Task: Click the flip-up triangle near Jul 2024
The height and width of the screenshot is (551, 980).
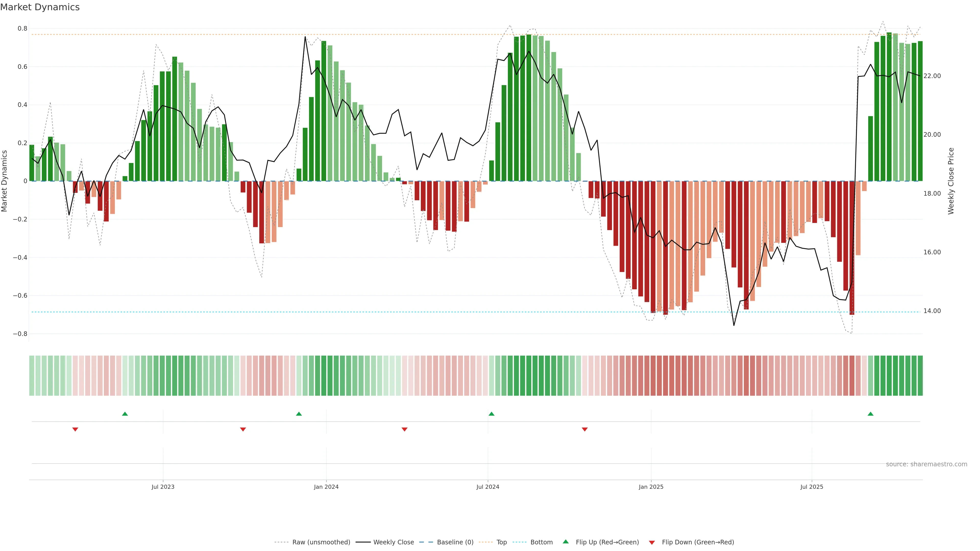Action: 491,414
